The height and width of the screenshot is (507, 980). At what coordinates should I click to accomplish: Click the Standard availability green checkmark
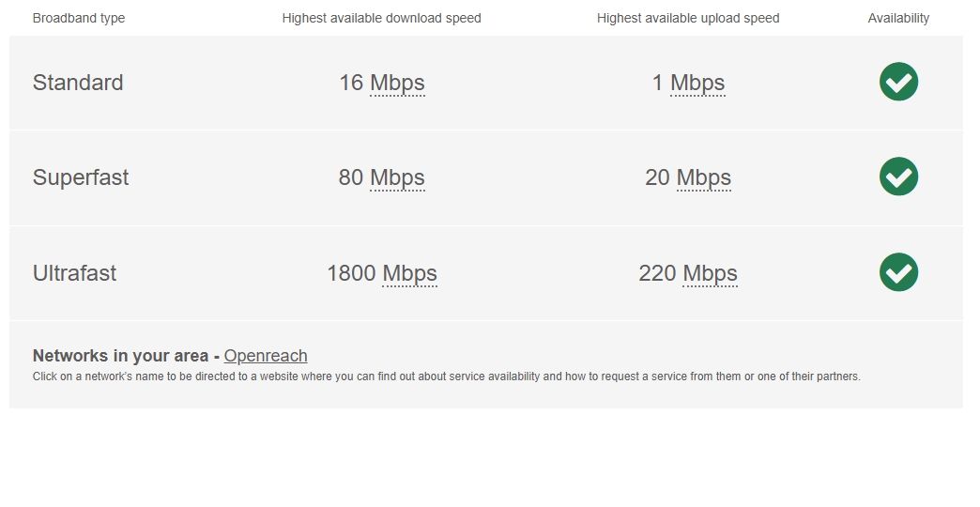point(898,82)
